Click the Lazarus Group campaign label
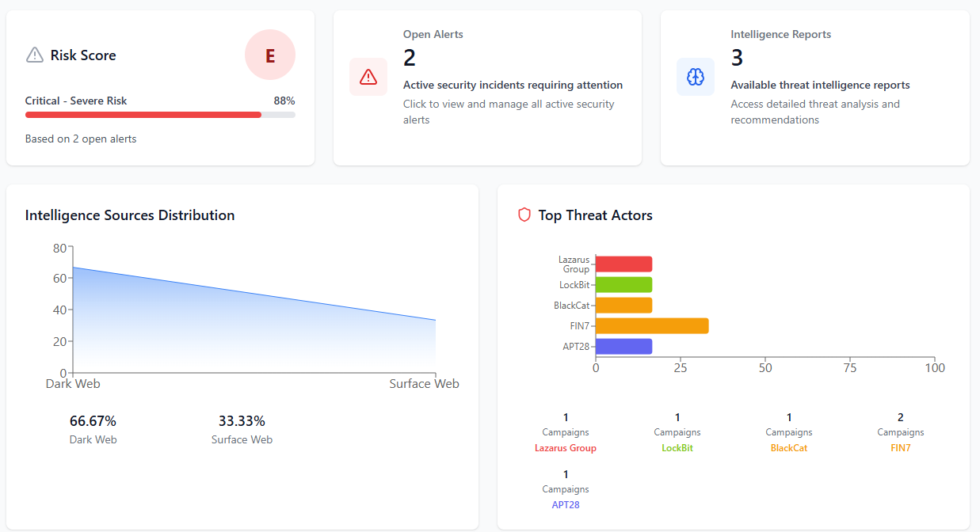Viewport: 980px width, 532px height. point(565,448)
